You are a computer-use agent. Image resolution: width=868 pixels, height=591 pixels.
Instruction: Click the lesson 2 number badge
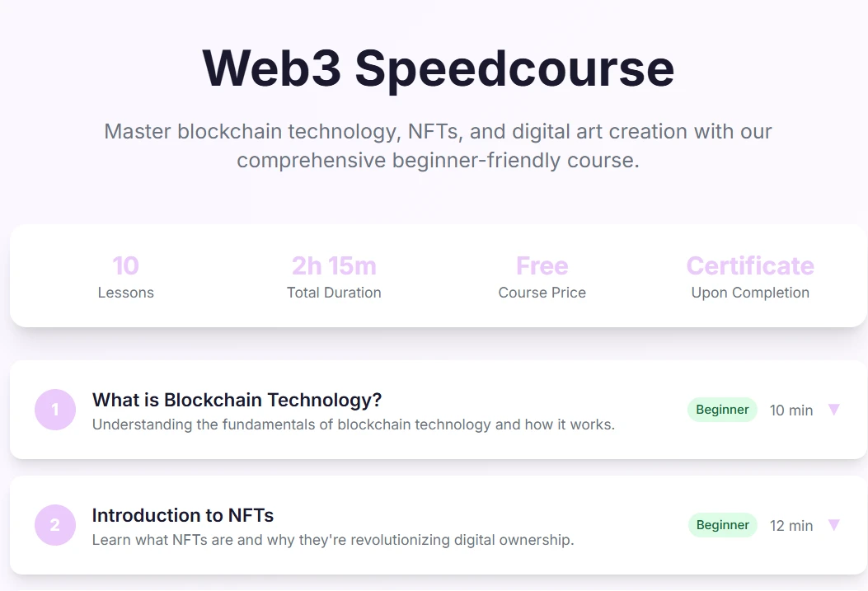pyautogui.click(x=55, y=525)
